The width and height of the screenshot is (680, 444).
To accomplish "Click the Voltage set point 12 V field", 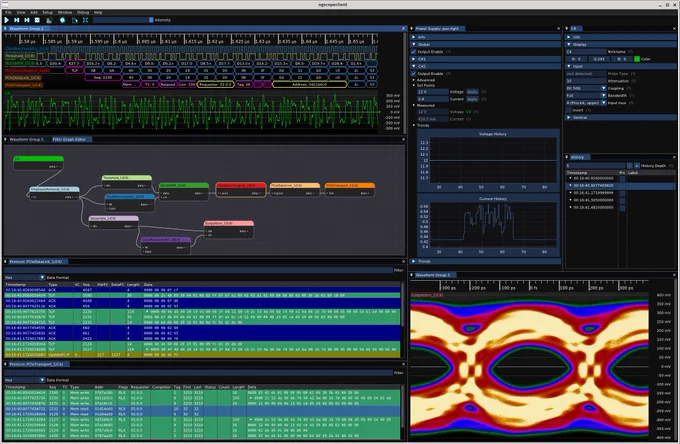I will (432, 92).
